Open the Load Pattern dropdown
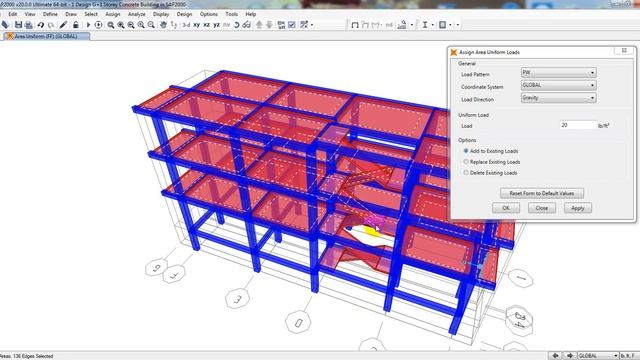This screenshot has height=360, width=640. point(558,73)
